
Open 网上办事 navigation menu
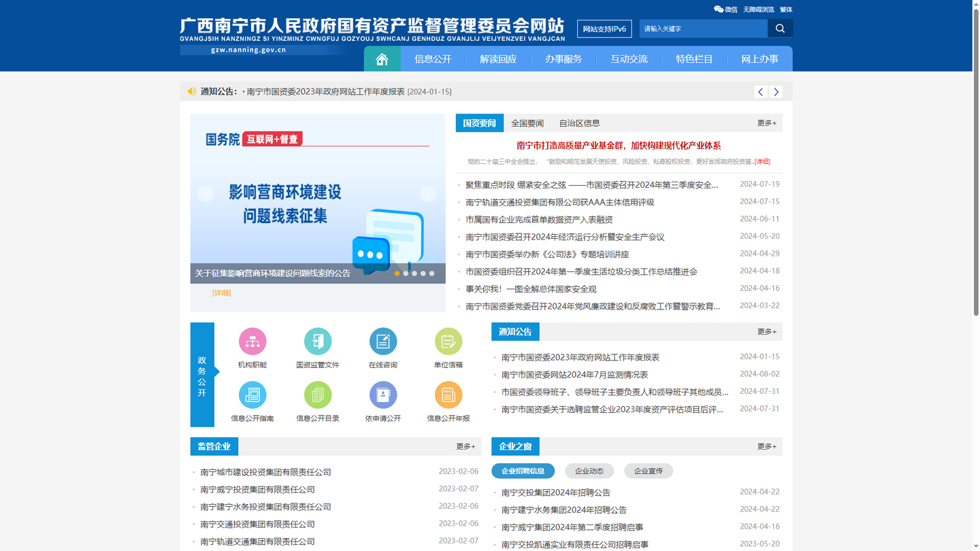(x=759, y=59)
